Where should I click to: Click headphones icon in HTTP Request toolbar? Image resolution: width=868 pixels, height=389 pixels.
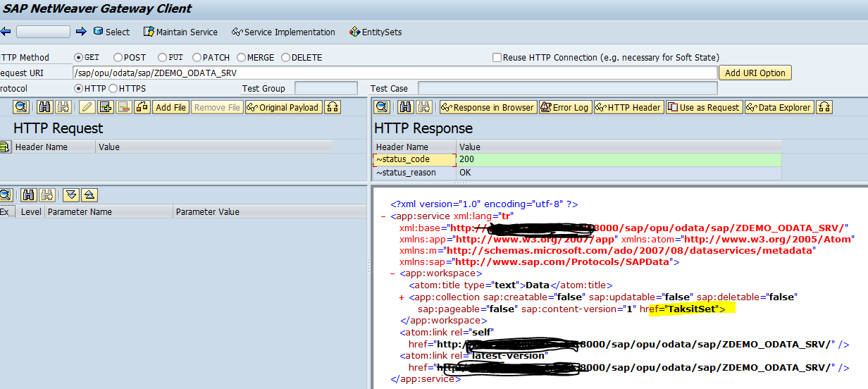333,107
